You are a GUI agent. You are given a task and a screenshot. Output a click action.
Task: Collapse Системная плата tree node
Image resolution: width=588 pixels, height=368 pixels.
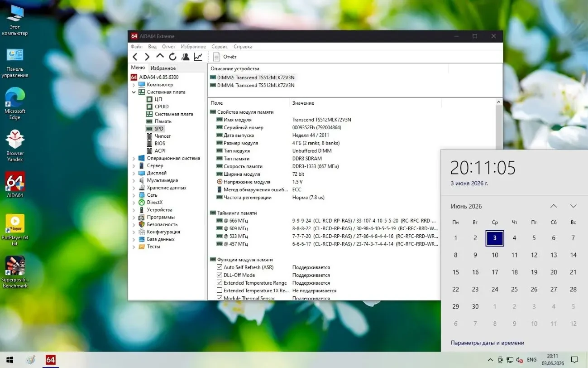tap(134, 92)
